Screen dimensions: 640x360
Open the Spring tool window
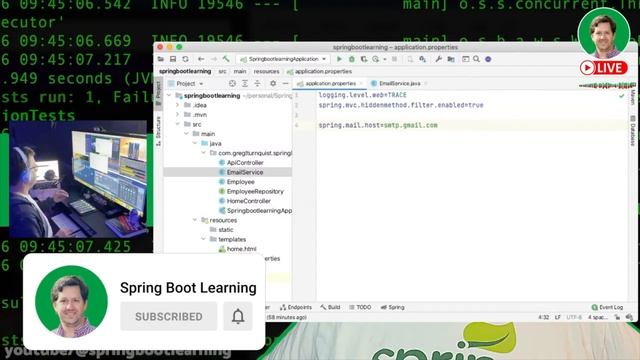[392, 307]
